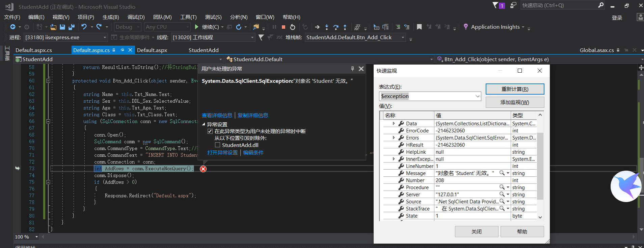Screen dimensions: 644x248
Task: Click the Quick Launch search magnifier
Action: click(601, 5)
